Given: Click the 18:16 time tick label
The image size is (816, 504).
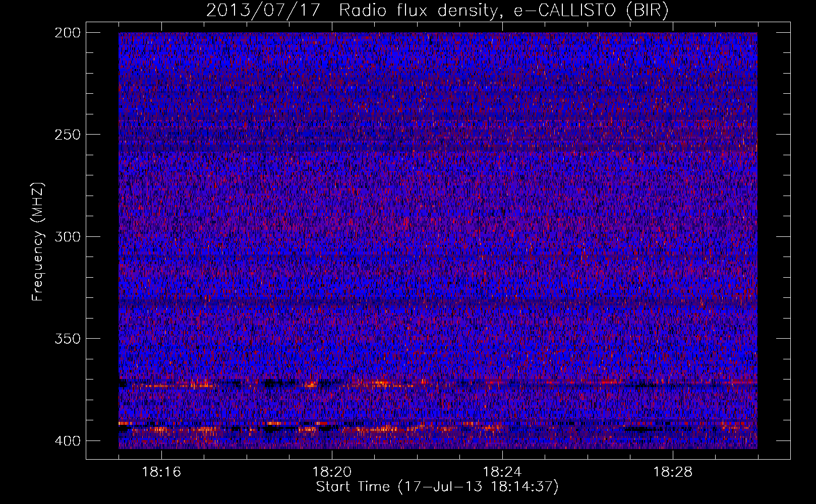Looking at the screenshot, I should point(161,472).
